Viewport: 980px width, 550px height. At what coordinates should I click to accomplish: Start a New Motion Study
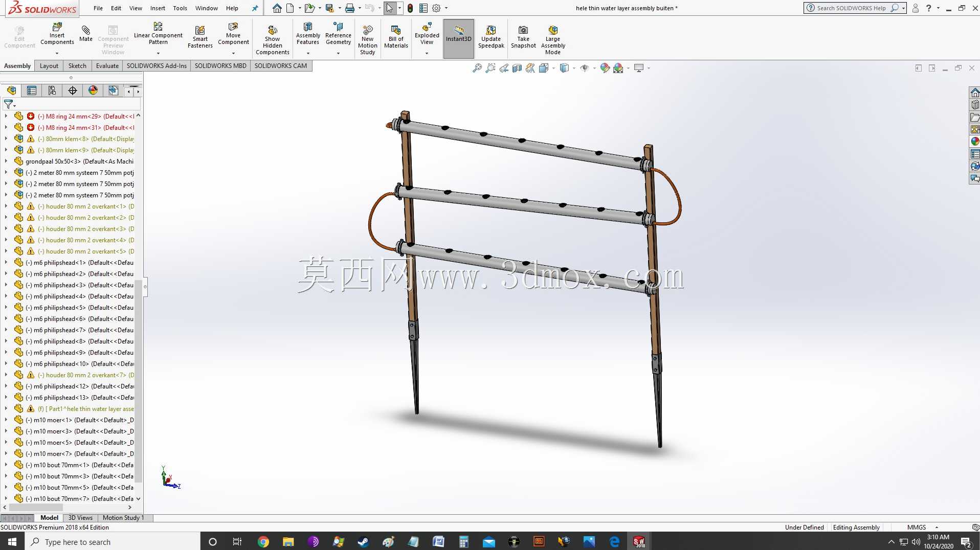coord(368,40)
